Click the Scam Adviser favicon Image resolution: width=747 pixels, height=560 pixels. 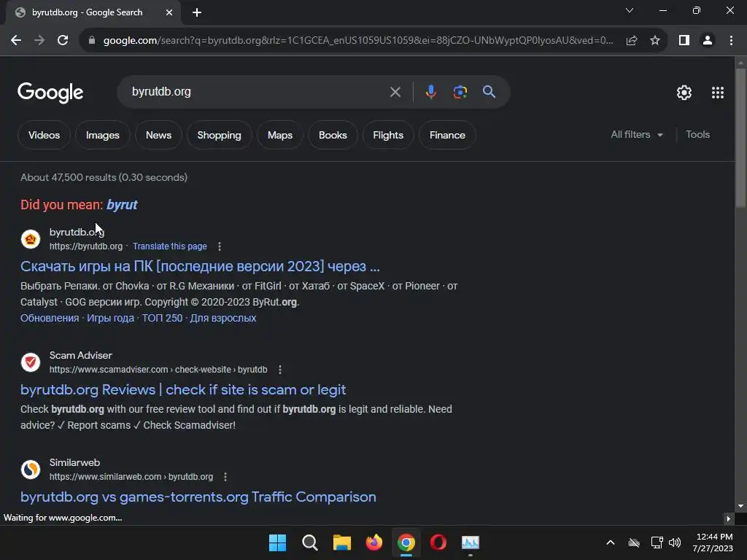(x=31, y=362)
